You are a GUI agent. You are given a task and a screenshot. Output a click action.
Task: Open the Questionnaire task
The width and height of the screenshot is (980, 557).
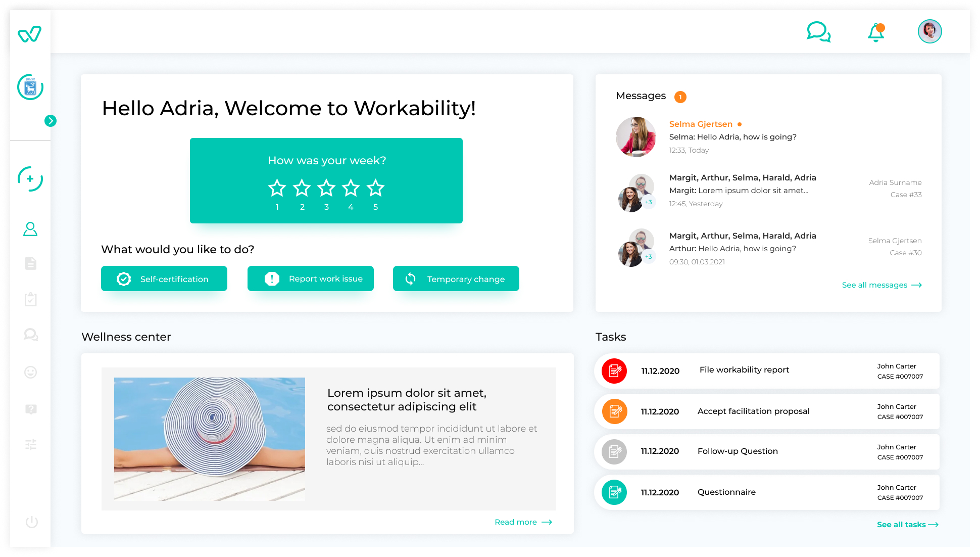coord(767,492)
